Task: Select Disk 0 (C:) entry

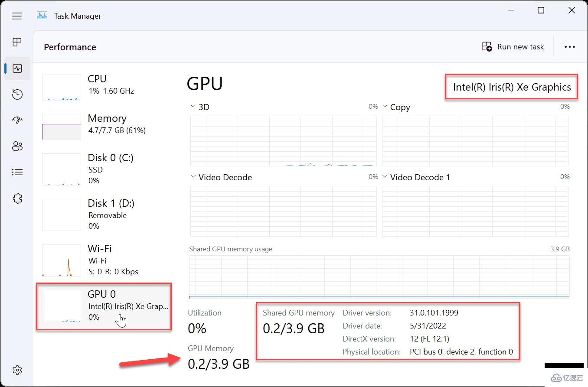Action: 104,169
